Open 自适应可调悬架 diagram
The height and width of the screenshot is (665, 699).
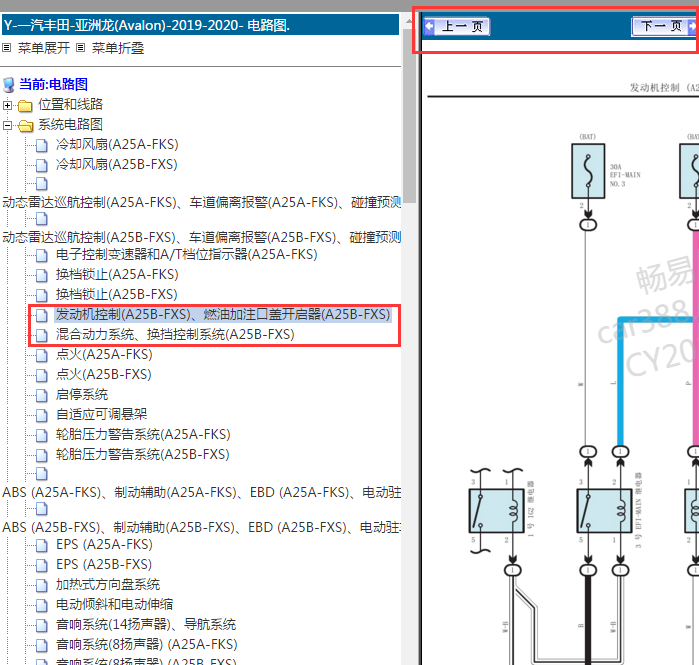click(102, 415)
